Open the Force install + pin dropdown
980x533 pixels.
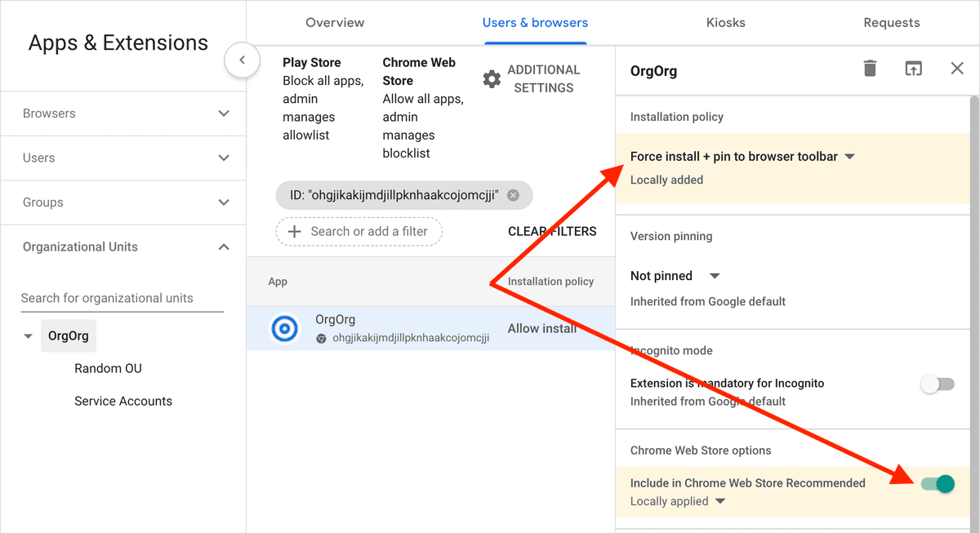coord(849,155)
